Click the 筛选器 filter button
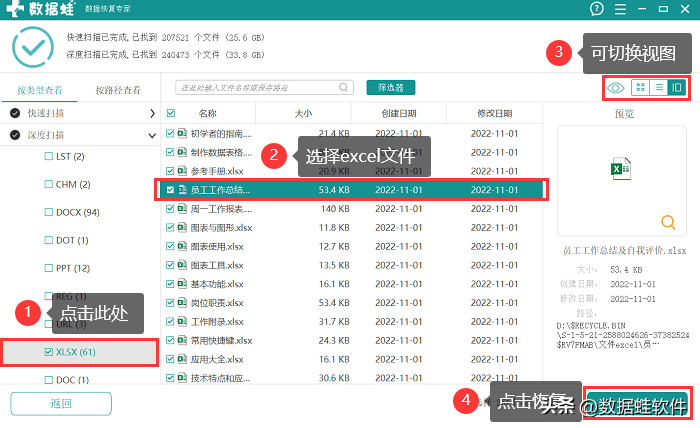 390,88
